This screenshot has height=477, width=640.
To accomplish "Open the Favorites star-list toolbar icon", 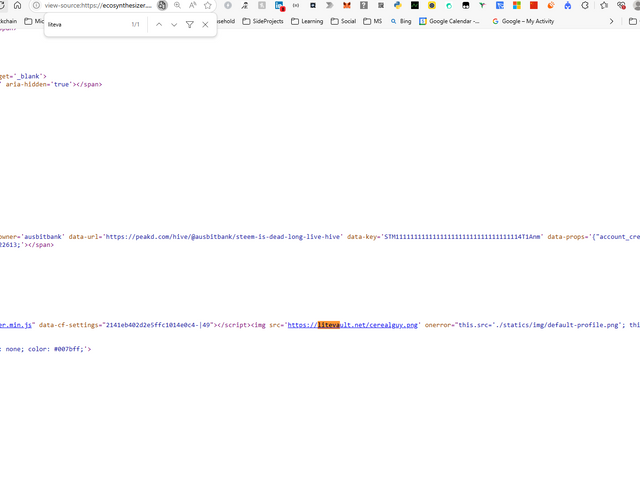I will click(604, 5).
